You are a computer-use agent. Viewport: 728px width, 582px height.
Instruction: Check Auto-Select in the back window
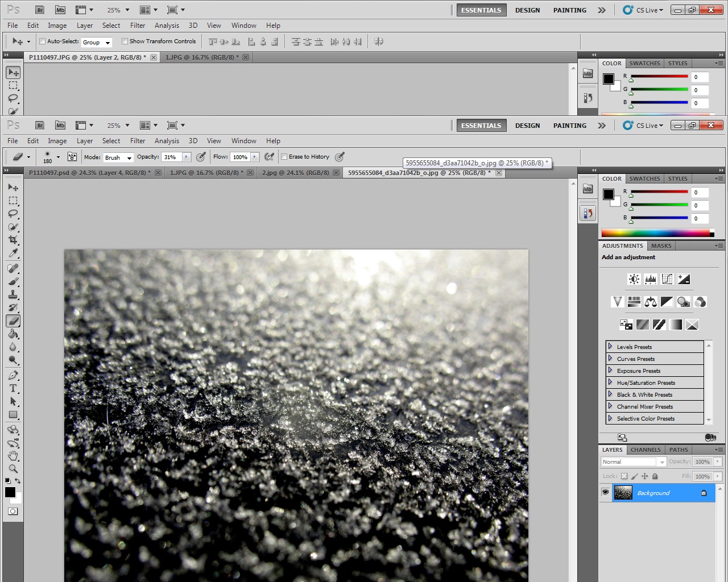coord(42,41)
